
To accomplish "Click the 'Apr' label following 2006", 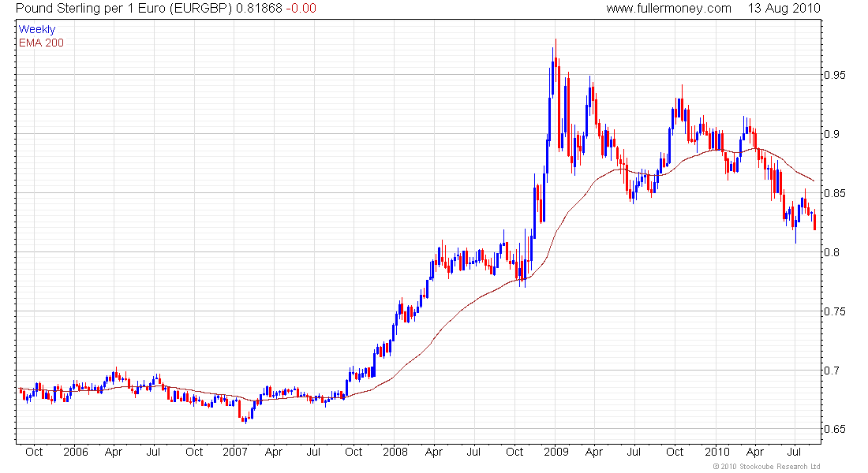I will [114, 452].
